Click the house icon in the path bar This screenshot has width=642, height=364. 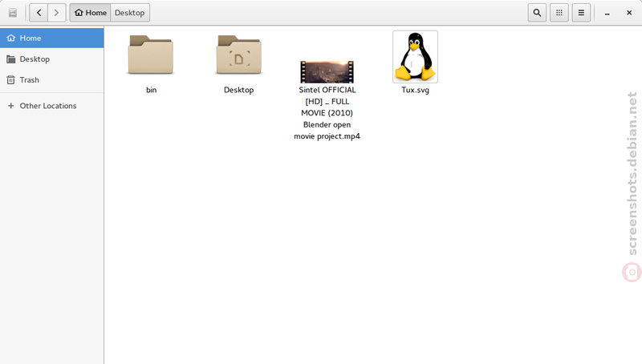[x=79, y=13]
